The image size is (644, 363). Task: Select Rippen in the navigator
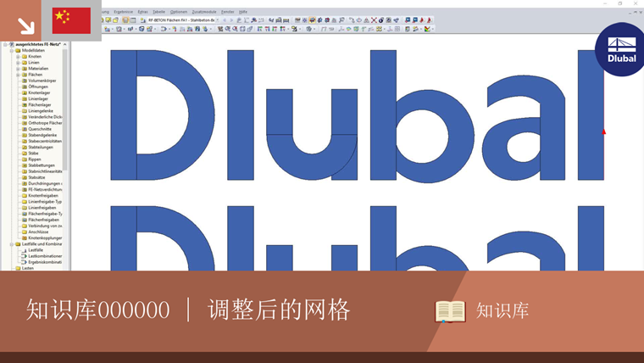pos(35,159)
